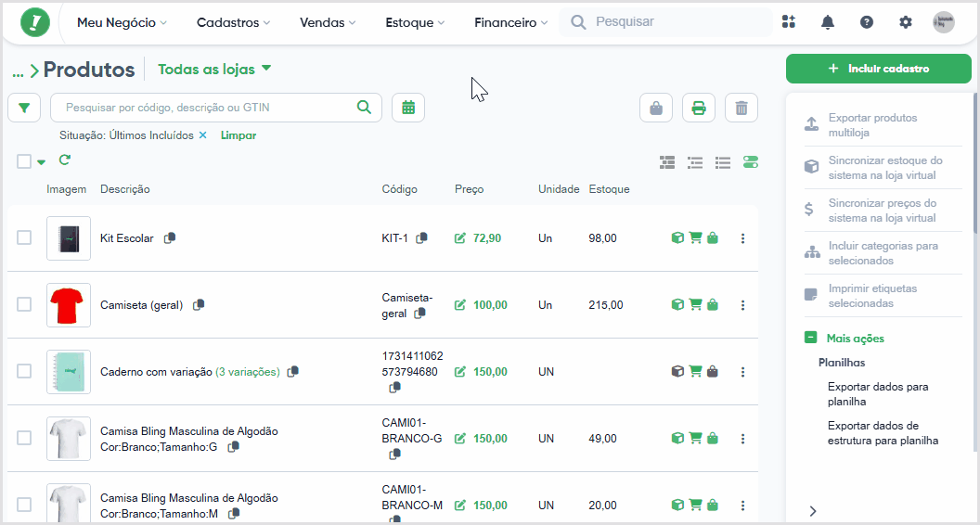
Task: Collapse the Mais ações section
Action: point(810,338)
